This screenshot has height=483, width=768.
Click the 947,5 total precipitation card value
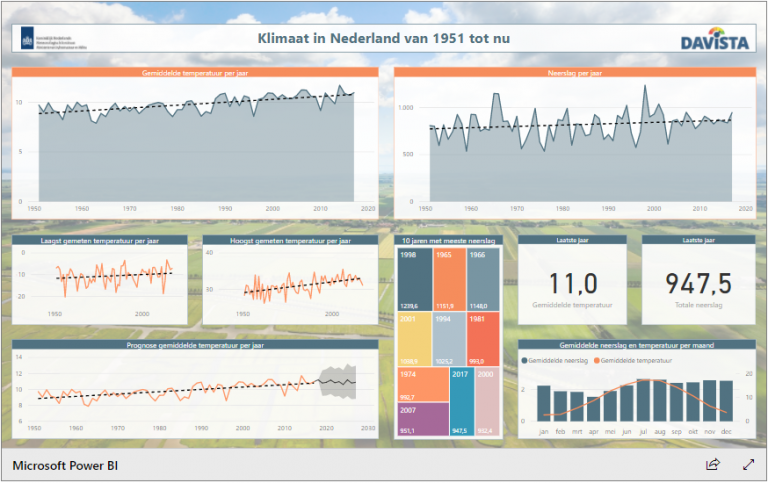click(x=698, y=284)
